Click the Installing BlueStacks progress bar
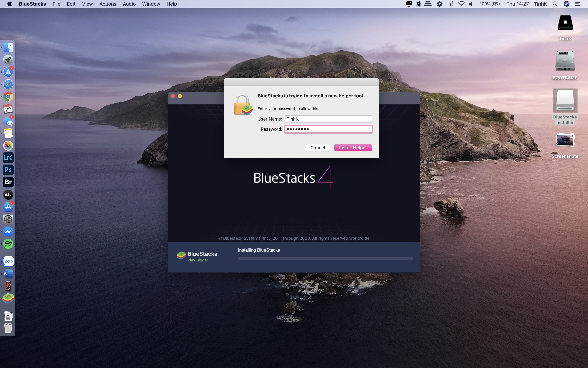The image size is (588, 368). (x=325, y=258)
